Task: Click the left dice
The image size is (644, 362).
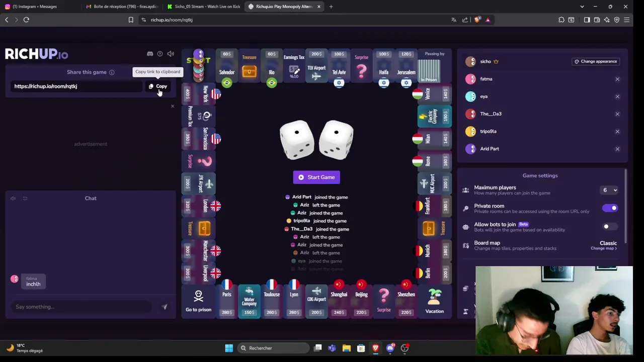Action: [297, 139]
